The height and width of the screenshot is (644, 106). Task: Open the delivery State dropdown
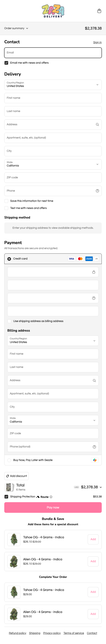click(x=53, y=164)
